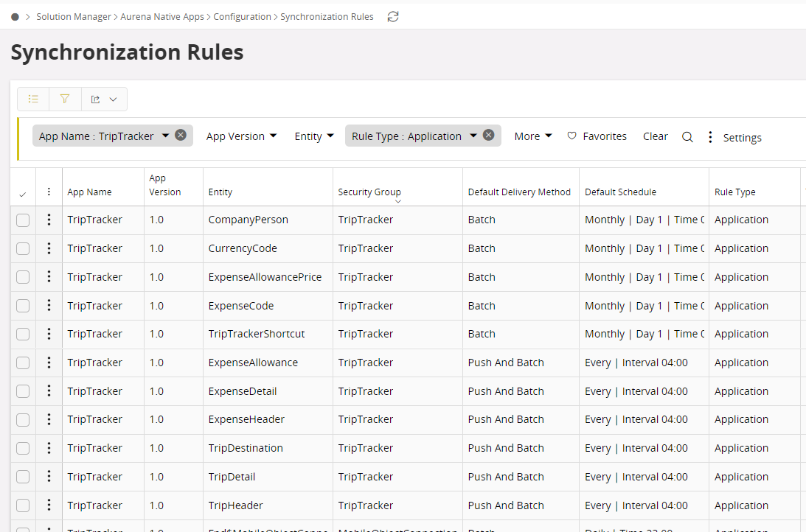The height and width of the screenshot is (532, 806).
Task: Open Favorites in the filter bar
Action: click(x=597, y=136)
